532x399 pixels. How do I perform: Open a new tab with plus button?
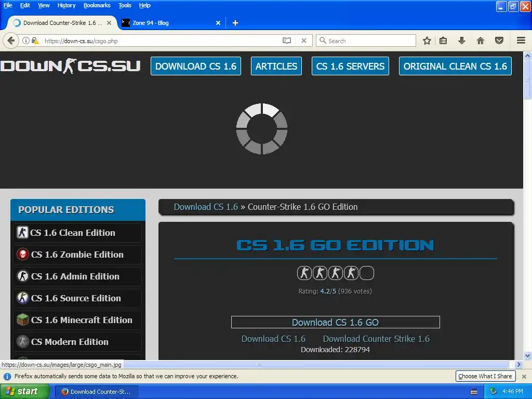click(x=235, y=23)
